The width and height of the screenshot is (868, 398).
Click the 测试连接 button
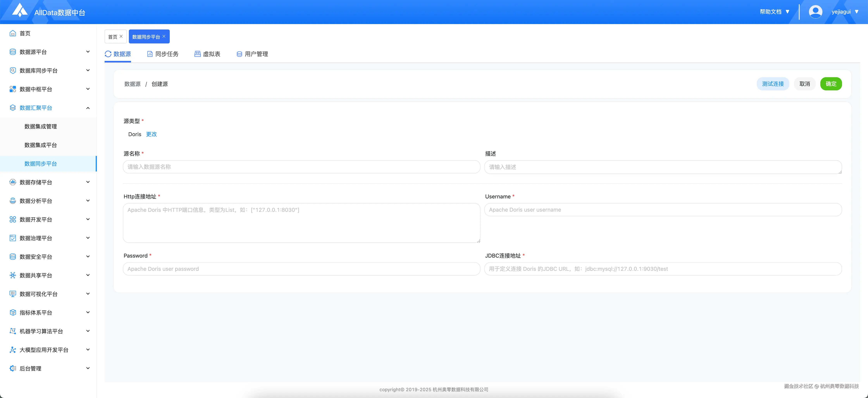point(773,84)
